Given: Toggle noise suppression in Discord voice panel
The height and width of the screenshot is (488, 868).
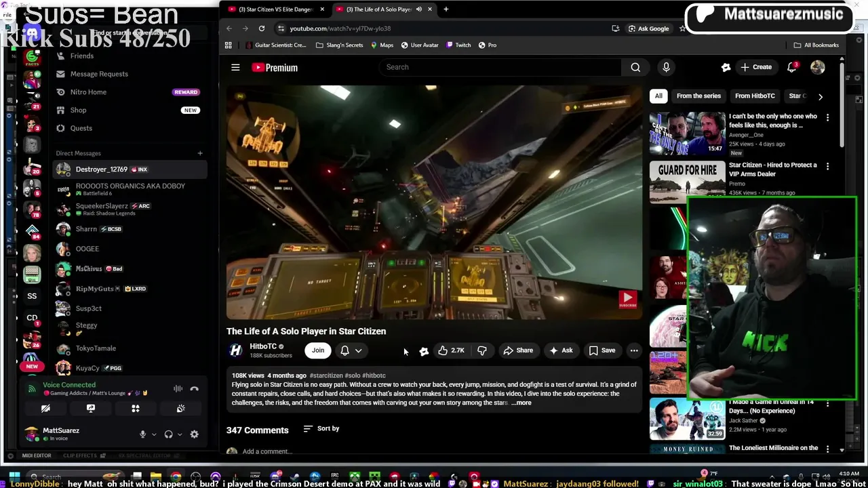Looking at the screenshot, I should 178,389.
